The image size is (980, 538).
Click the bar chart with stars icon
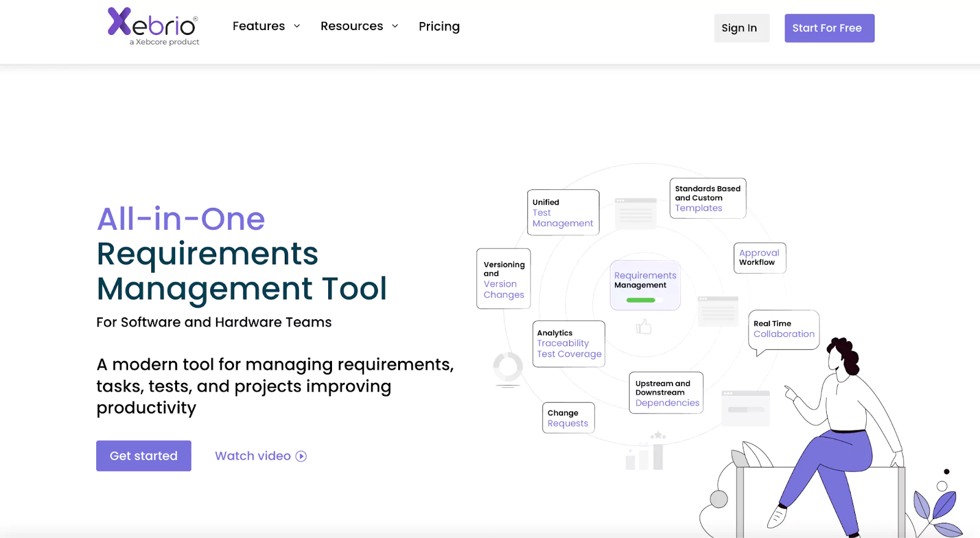[x=646, y=452]
